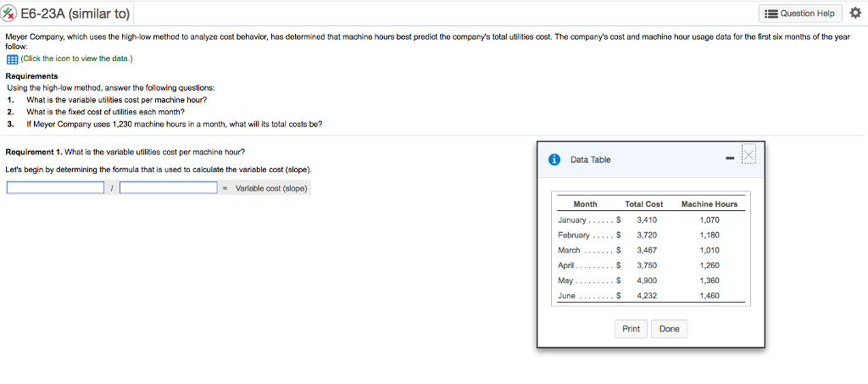This screenshot has height=384, width=868.
Task: Click the E6-23A (similar to) title
Action: [75, 14]
